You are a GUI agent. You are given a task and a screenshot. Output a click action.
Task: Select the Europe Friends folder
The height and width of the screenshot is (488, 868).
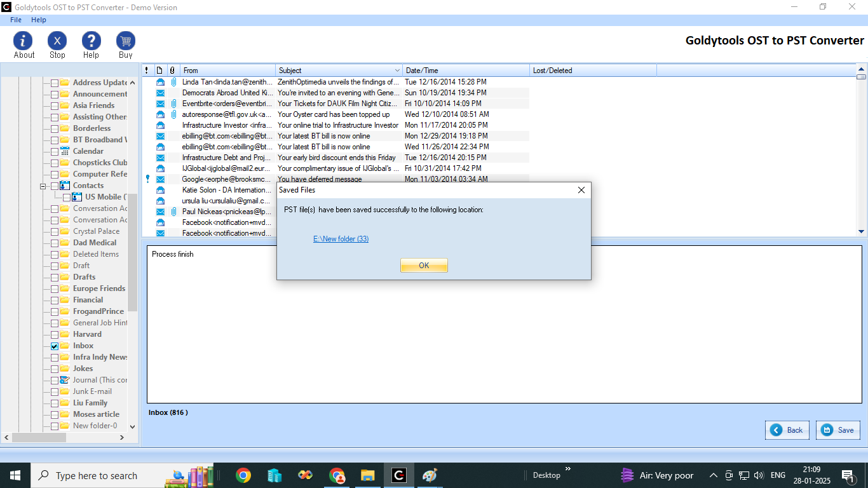coord(99,288)
